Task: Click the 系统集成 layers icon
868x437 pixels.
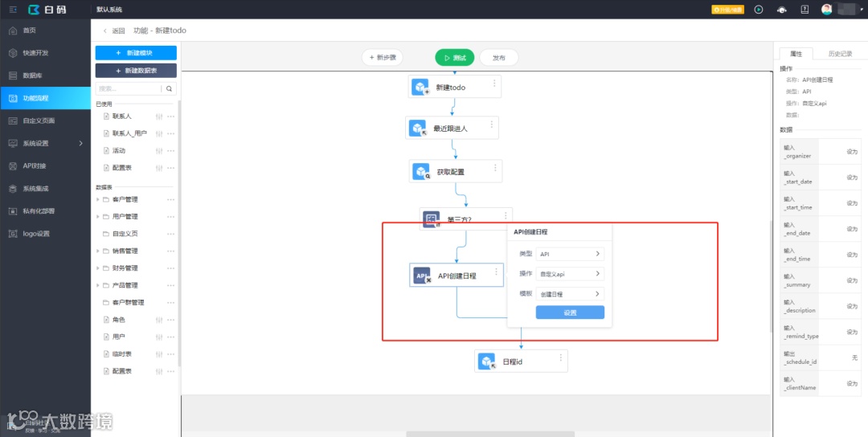Action: click(x=13, y=189)
